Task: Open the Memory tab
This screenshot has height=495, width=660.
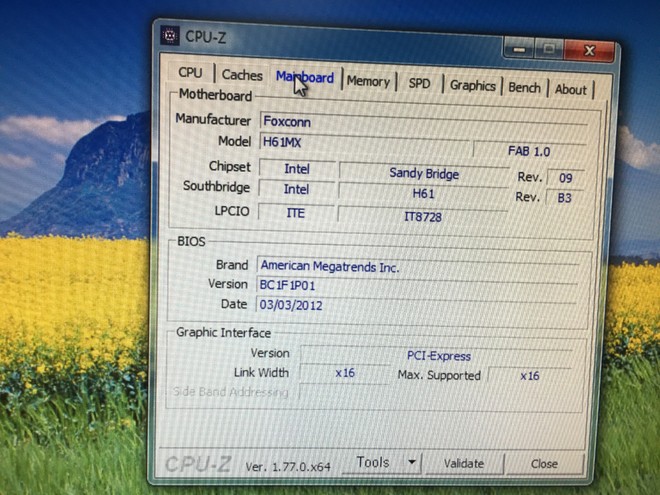Action: [x=368, y=81]
